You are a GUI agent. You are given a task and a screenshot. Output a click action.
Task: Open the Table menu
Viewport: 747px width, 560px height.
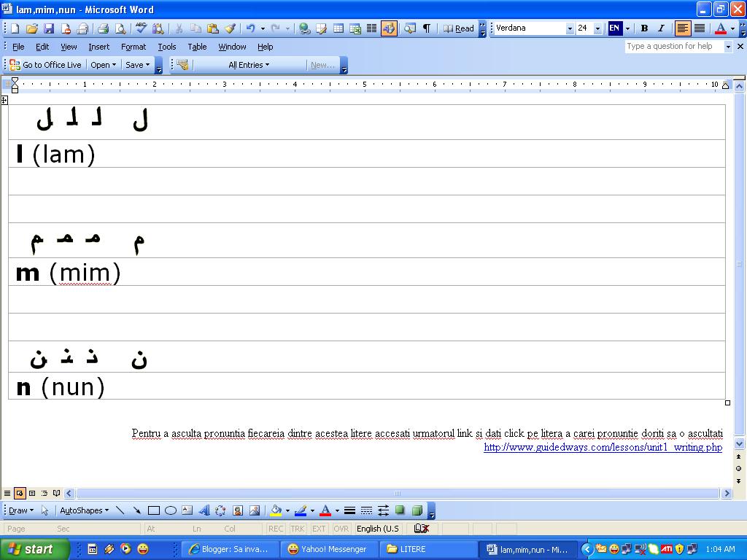(197, 47)
